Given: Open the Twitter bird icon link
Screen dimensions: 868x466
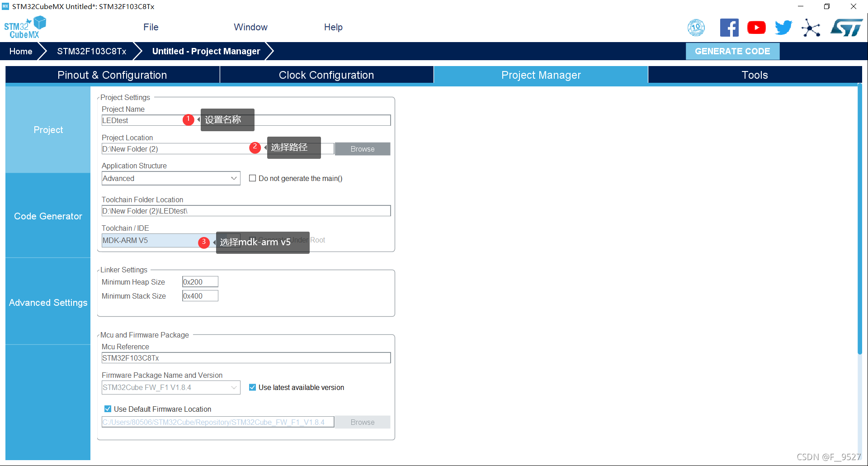Looking at the screenshot, I should point(783,28).
